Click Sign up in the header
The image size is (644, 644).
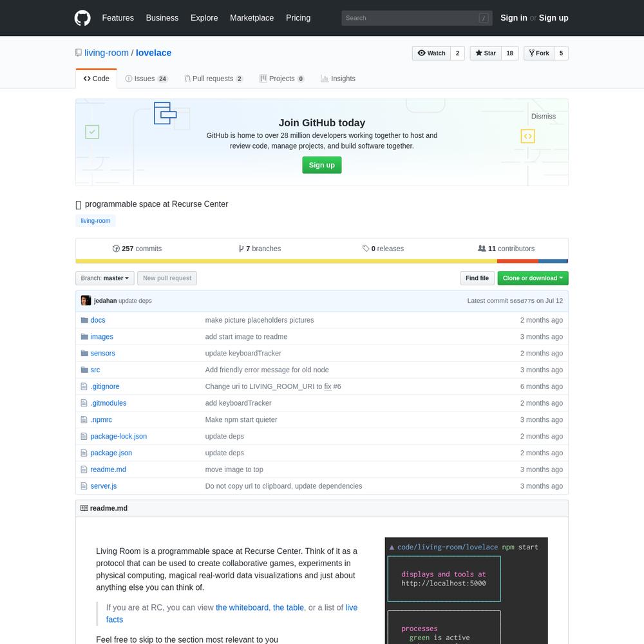coord(554,18)
